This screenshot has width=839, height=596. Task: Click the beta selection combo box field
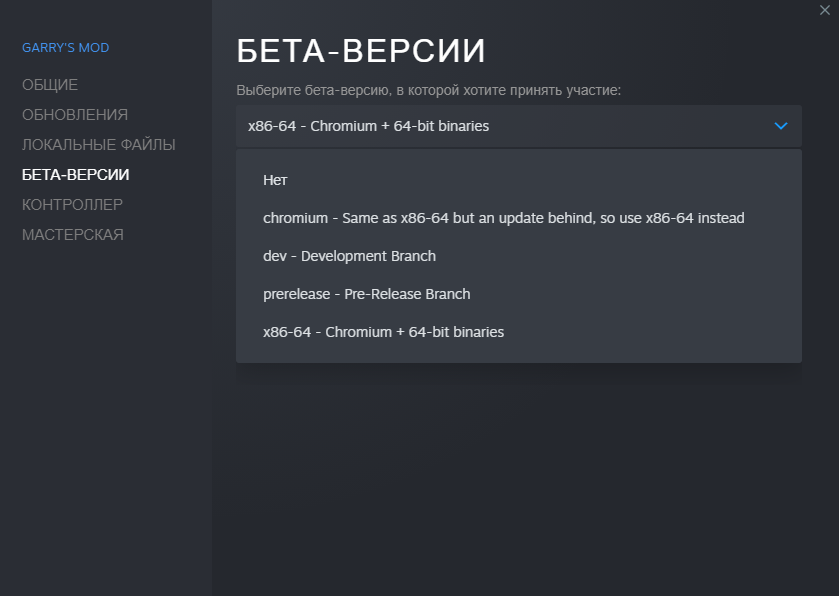(x=500, y=126)
